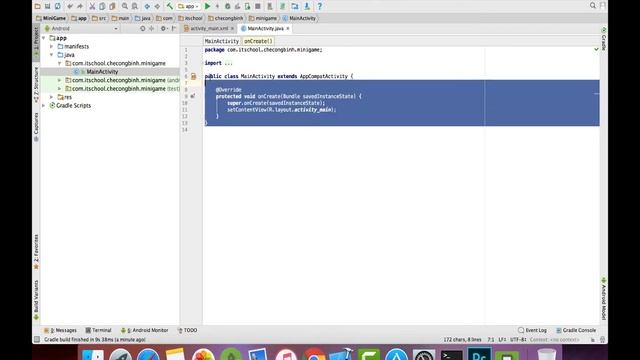The height and width of the screenshot is (360, 640).
Task: Switch to the activity_main.xml tab
Action: [x=209, y=29]
